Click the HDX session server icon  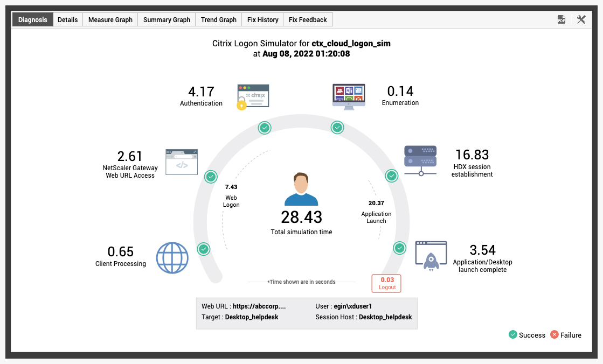tap(420, 160)
